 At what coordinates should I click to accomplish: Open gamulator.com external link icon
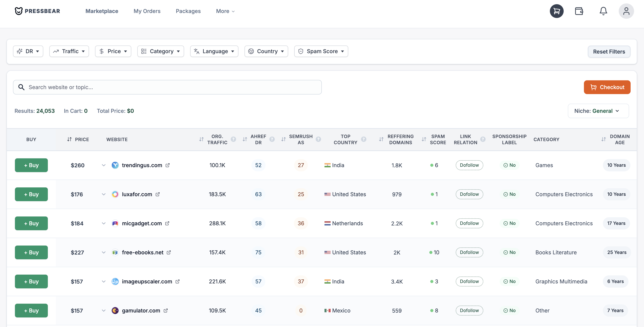166,311
